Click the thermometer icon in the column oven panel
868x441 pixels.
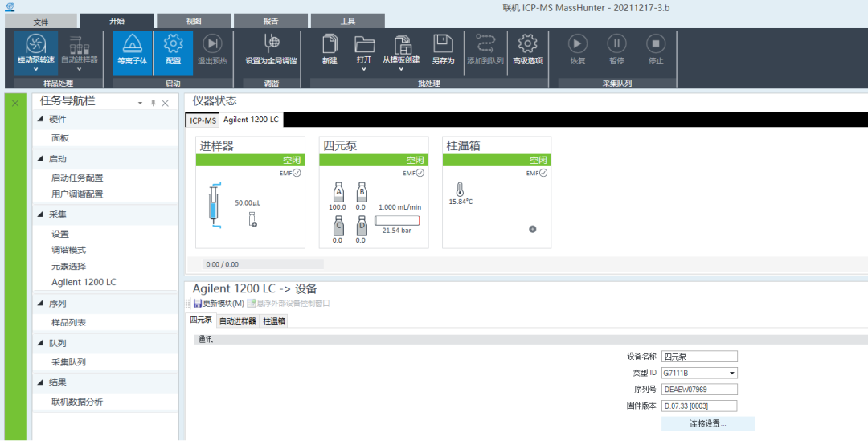(x=460, y=190)
